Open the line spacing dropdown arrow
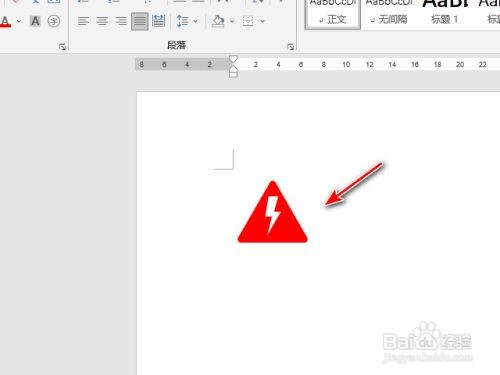Viewport: 500px width, 375px height. point(195,21)
